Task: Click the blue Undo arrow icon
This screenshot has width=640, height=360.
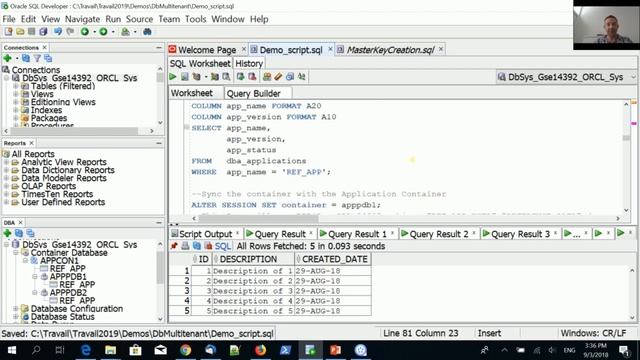Action: tap(58, 31)
